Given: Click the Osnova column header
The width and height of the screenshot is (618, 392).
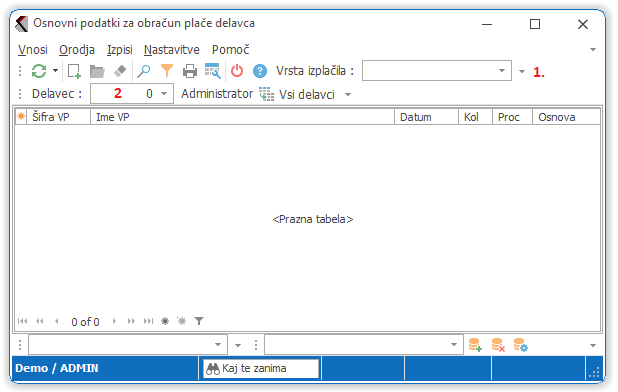Looking at the screenshot, I should [x=566, y=117].
